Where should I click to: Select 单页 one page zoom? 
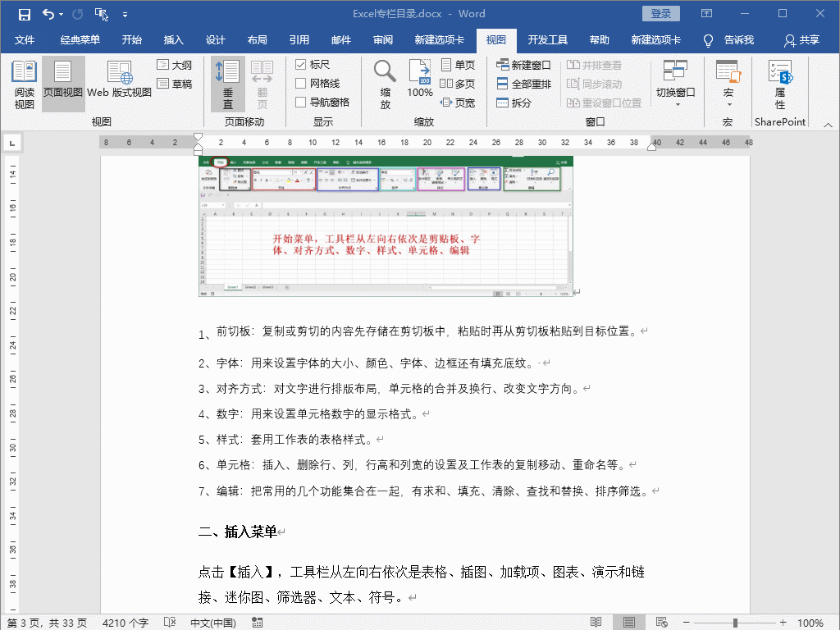[458, 65]
